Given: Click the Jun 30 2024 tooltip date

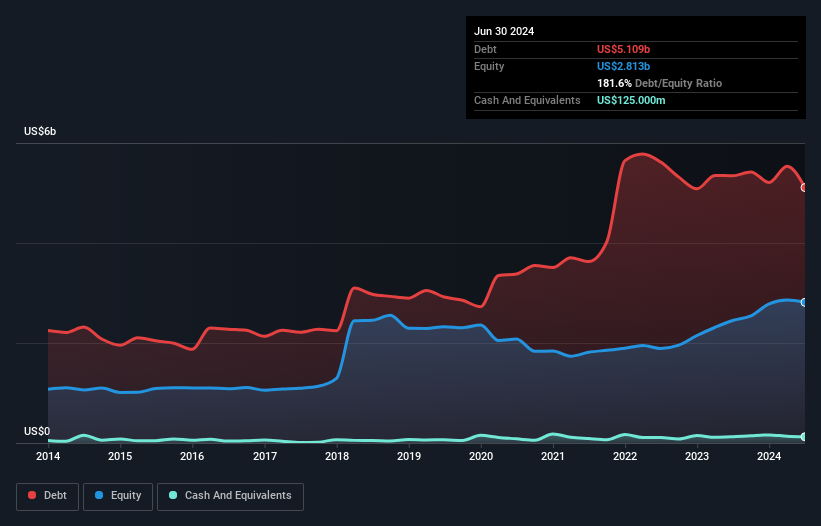Looking at the screenshot, I should click(x=504, y=31).
